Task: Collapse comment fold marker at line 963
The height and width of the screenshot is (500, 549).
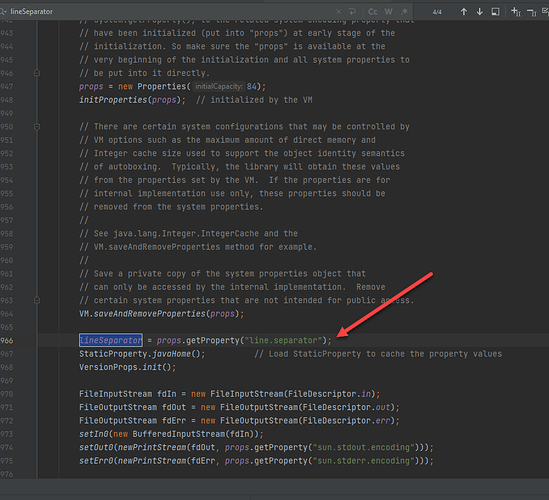Action: (x=37, y=300)
